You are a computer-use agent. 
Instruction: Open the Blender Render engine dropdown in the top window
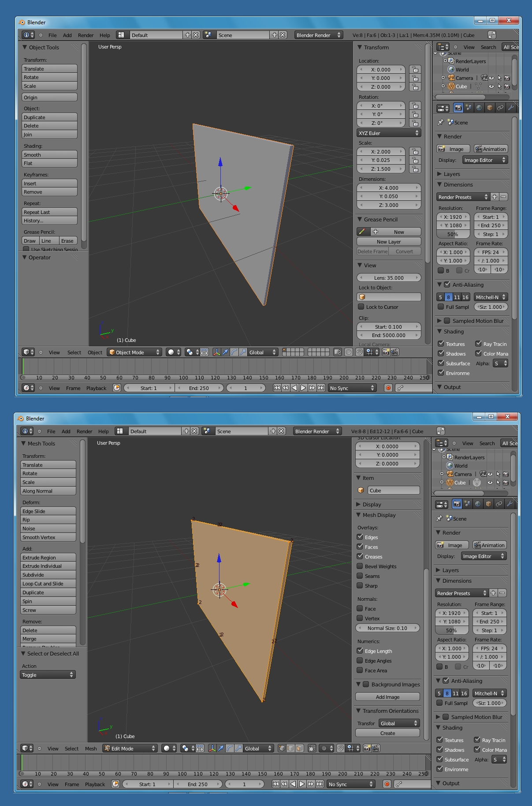(319, 35)
